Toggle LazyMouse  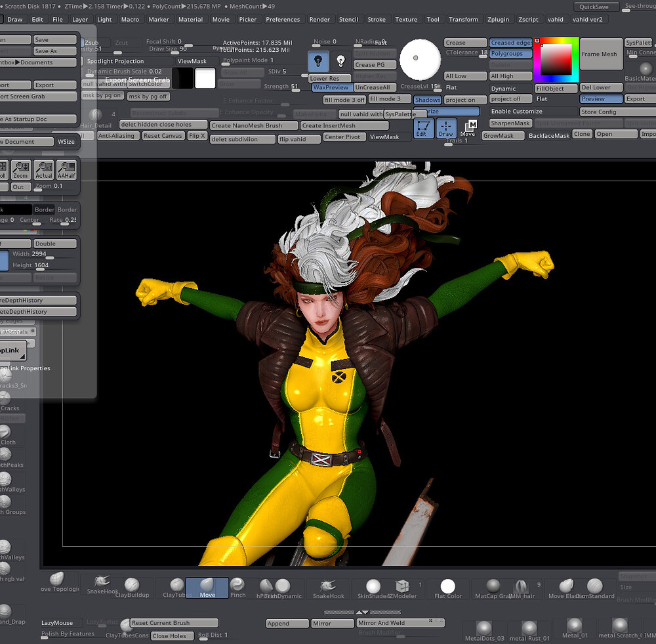(62, 622)
